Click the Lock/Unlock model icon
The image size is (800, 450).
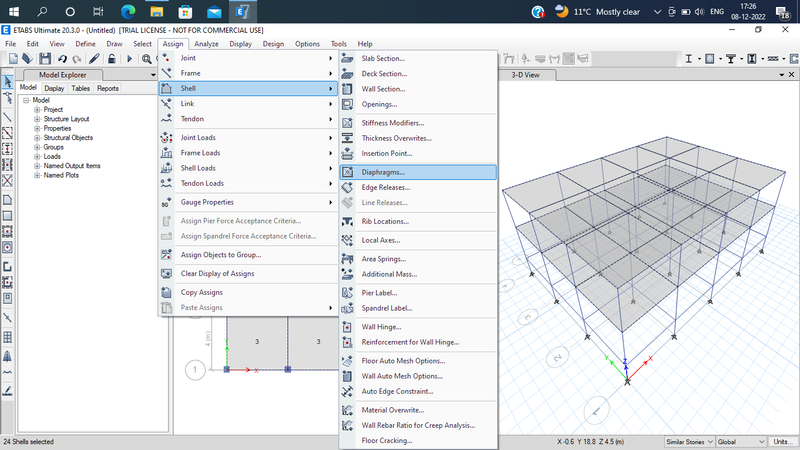click(x=112, y=59)
